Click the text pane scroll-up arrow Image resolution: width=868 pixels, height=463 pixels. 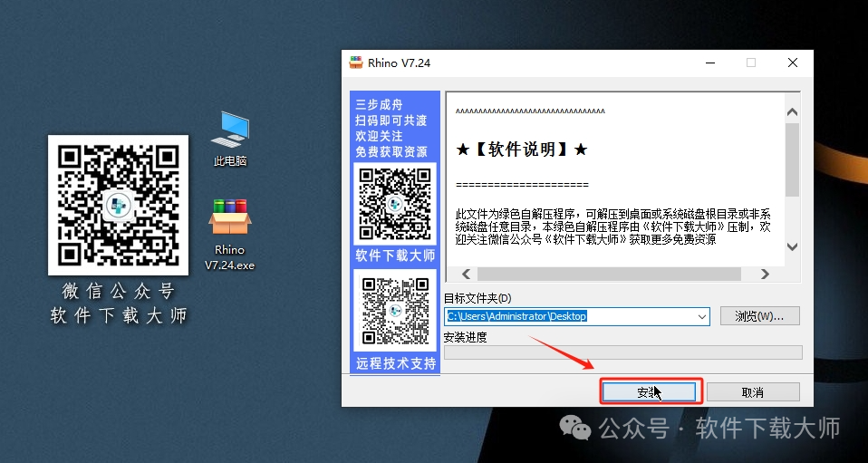click(x=792, y=112)
